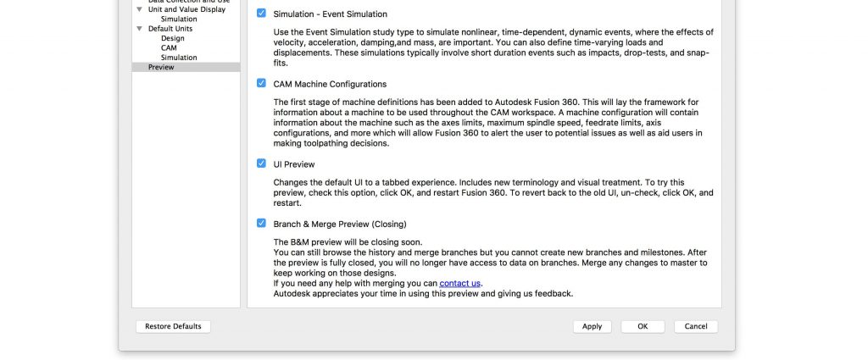Collapse Unit and Value Display tree node
The height and width of the screenshot is (360, 868).
[140, 9]
